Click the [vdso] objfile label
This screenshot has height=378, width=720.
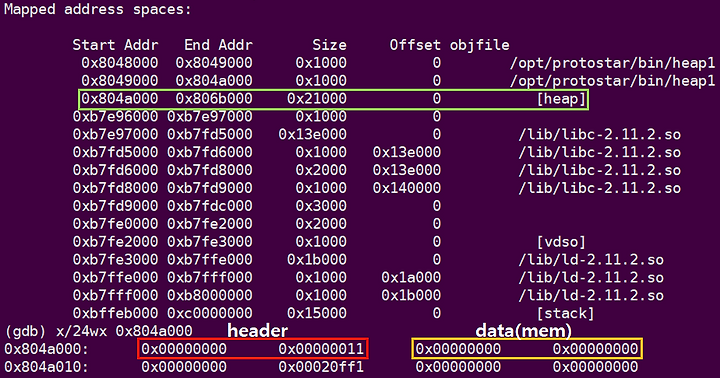(562, 242)
